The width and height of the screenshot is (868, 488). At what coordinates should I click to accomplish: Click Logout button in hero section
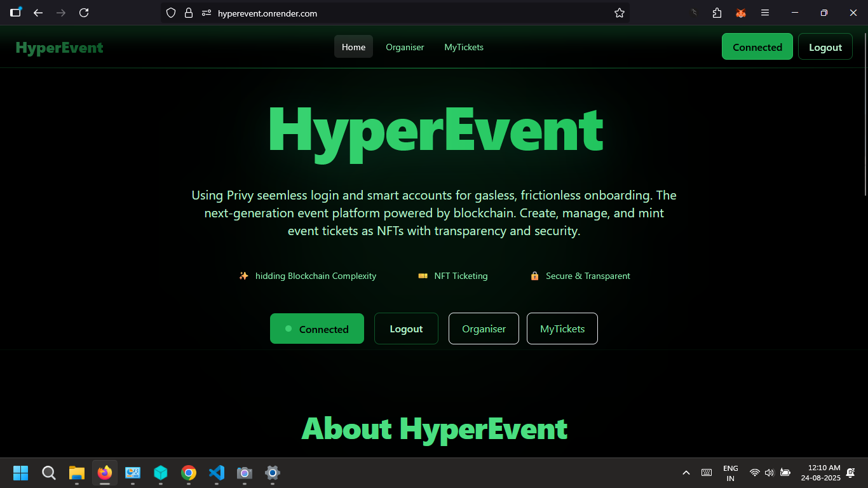406,329
